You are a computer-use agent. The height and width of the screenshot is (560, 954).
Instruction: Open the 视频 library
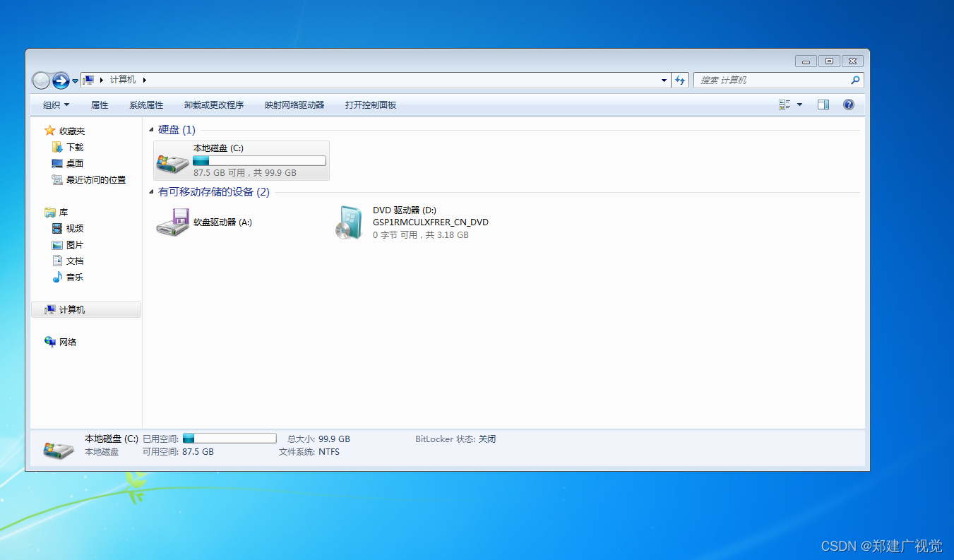point(75,229)
